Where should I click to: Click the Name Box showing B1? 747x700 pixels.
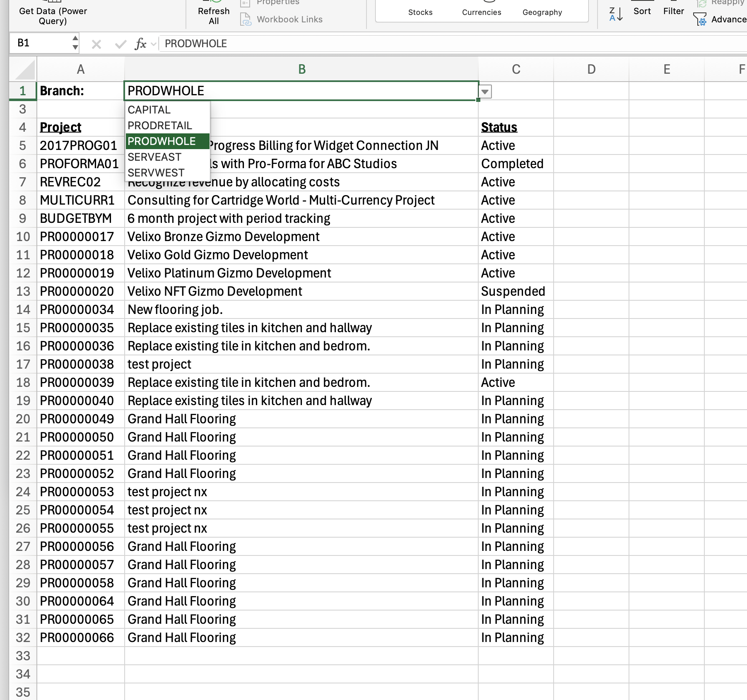click(x=41, y=43)
